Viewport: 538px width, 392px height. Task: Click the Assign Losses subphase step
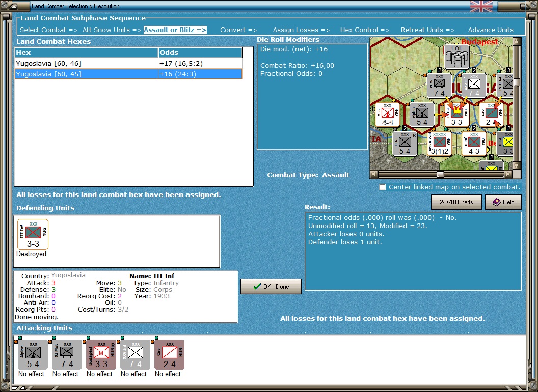(301, 30)
